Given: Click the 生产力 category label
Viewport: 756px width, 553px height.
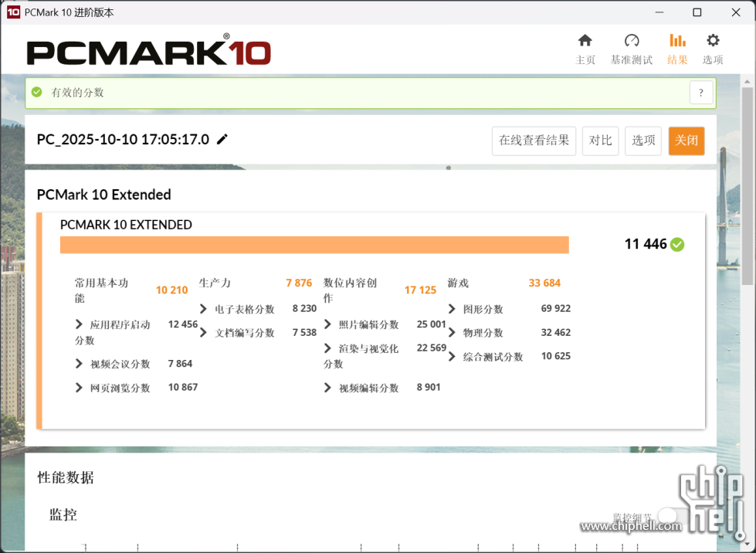Looking at the screenshot, I should (x=215, y=283).
